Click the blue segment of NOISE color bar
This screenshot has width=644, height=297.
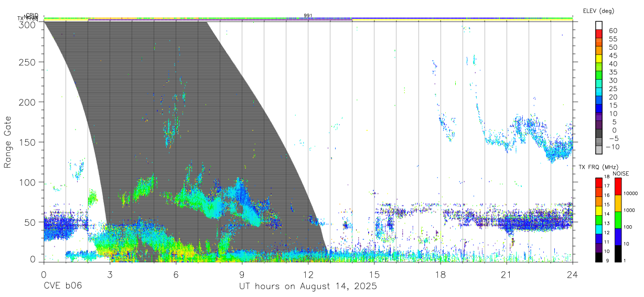pyautogui.click(x=618, y=236)
